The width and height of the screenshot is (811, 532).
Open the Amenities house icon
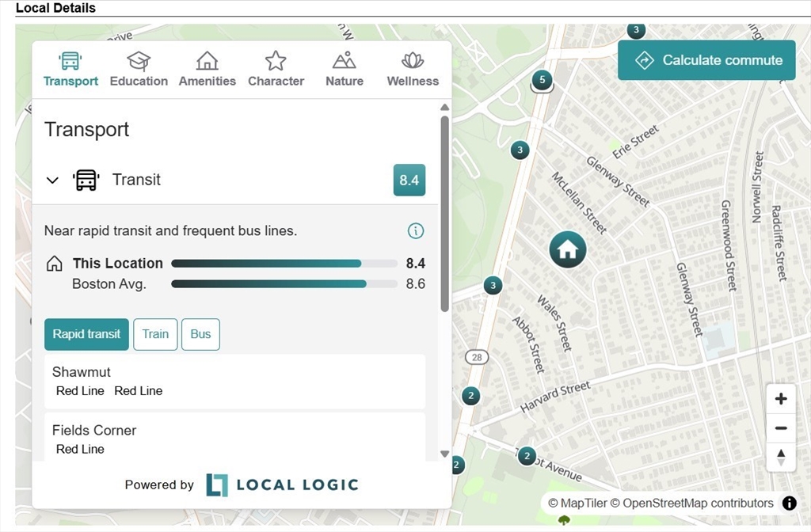207,62
